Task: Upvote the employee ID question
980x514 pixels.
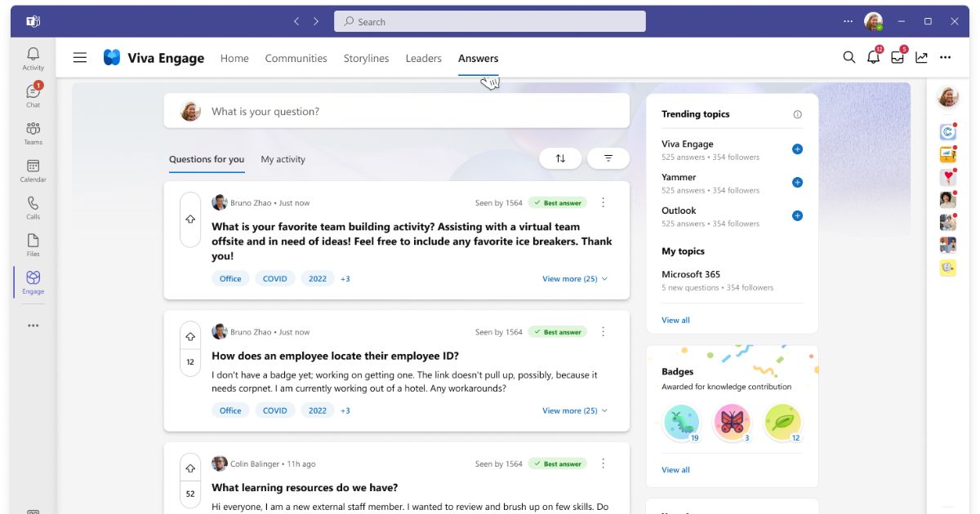Action: pyautogui.click(x=190, y=336)
